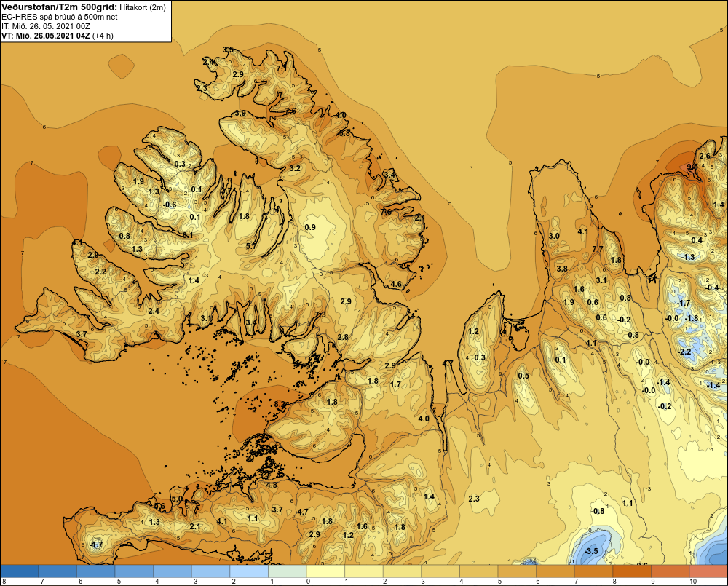Click the temperature value -0.8 on the map
Viewport: 728px width, 586px height.
[x=598, y=511]
